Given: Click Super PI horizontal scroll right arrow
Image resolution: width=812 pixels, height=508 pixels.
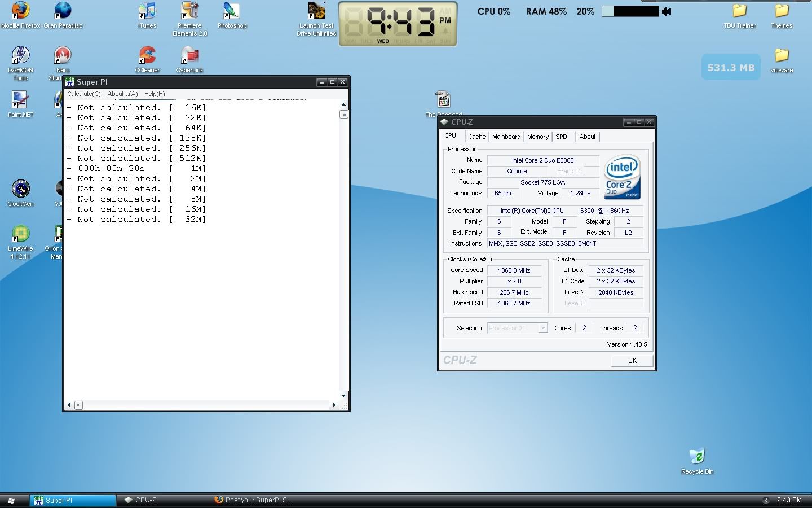Looking at the screenshot, I should click(x=334, y=405).
